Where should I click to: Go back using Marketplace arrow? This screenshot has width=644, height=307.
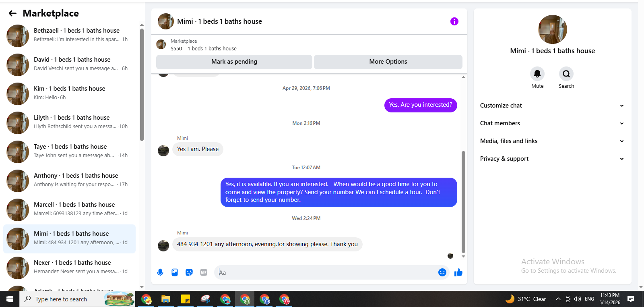coord(12,13)
